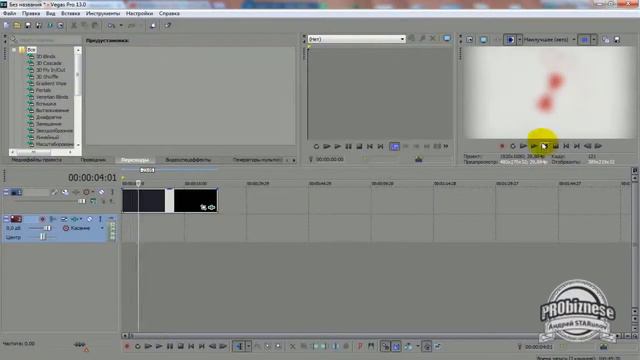The image size is (640, 360).
Task: Switch to Генераторы мультимедиа tab
Action: click(x=257, y=160)
